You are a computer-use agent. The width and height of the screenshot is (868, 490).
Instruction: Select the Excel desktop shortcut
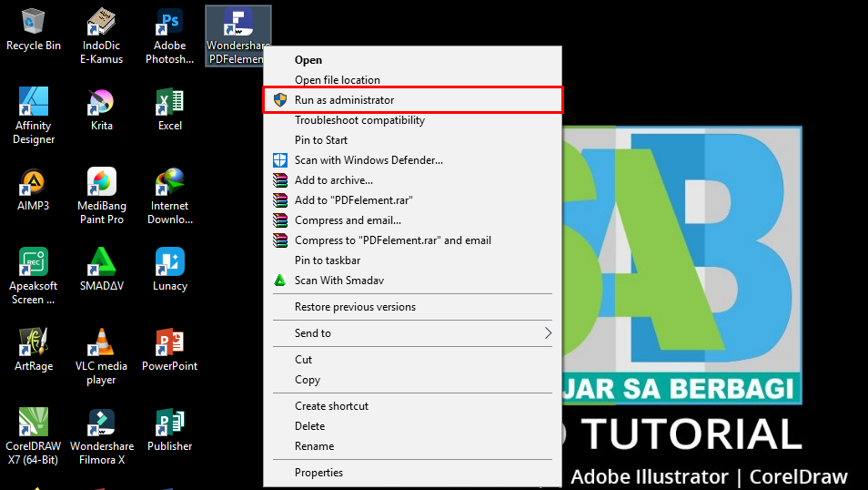coord(169,109)
